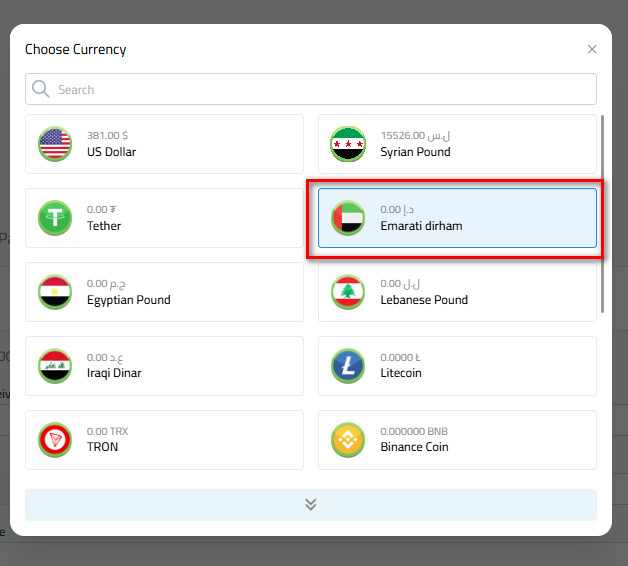Pick Egyptian Pound currency label
The height and width of the screenshot is (566, 628).
point(128,300)
